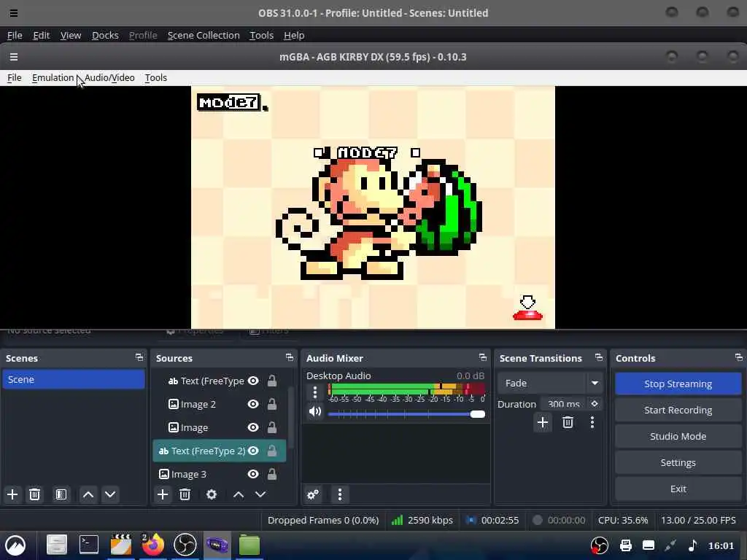The image size is (747, 560).
Task: Lock the Text (FreeType source
Action: [x=271, y=381]
